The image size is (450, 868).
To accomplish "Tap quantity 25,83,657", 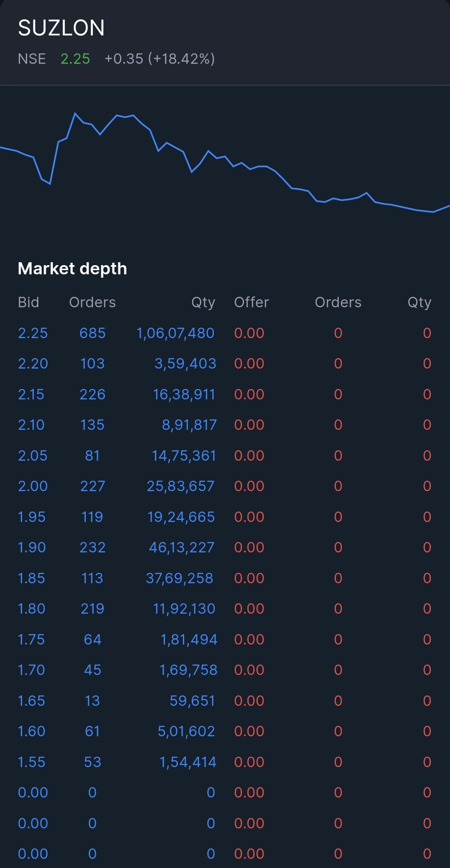I will 180,486.
